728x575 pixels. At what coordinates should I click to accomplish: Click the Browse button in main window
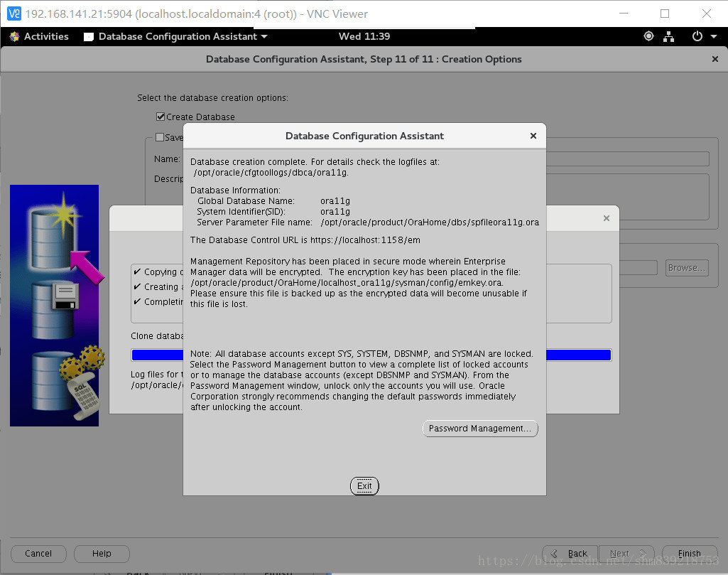click(687, 268)
